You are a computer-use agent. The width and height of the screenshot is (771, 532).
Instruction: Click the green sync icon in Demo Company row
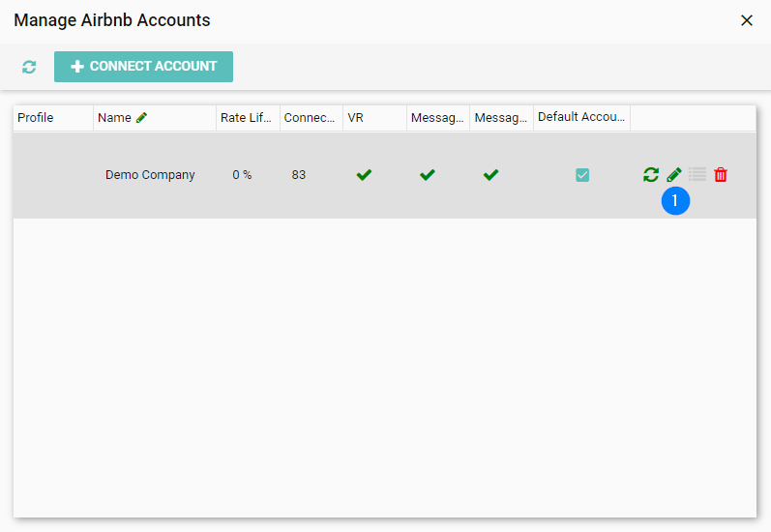coord(651,175)
